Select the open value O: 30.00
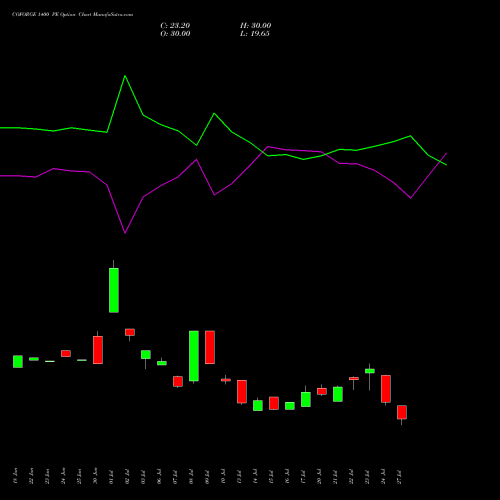This screenshot has width=500, height=500. tap(175, 34)
